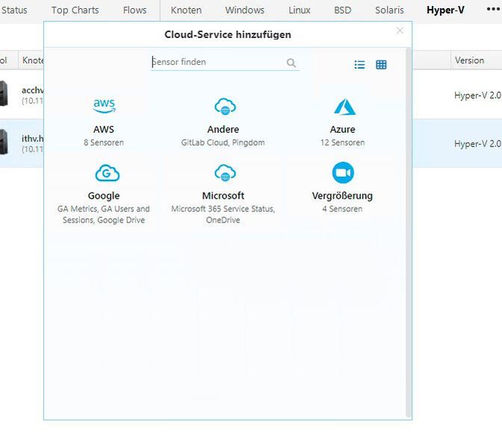
Task: Click the '4 Sensoren' text under Vergrößerung
Action: click(x=342, y=209)
